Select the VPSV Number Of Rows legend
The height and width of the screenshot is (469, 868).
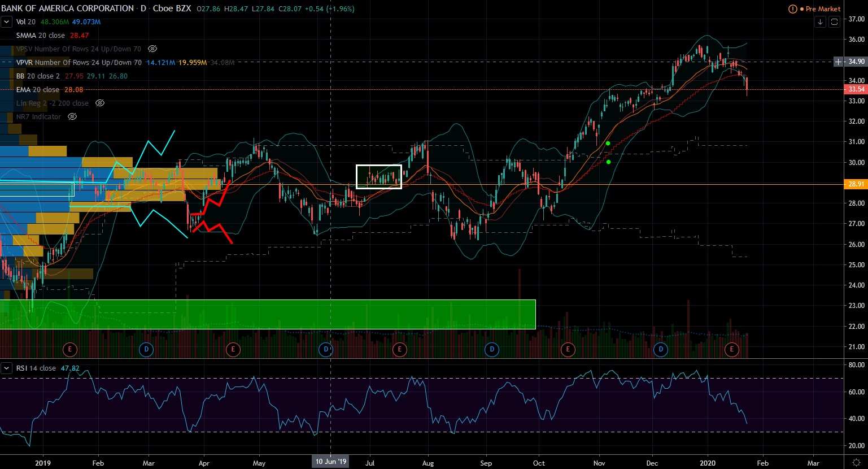(x=78, y=49)
